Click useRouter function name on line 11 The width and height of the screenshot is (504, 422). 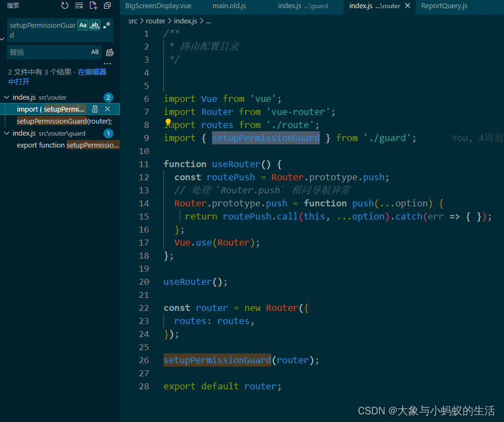click(x=236, y=164)
